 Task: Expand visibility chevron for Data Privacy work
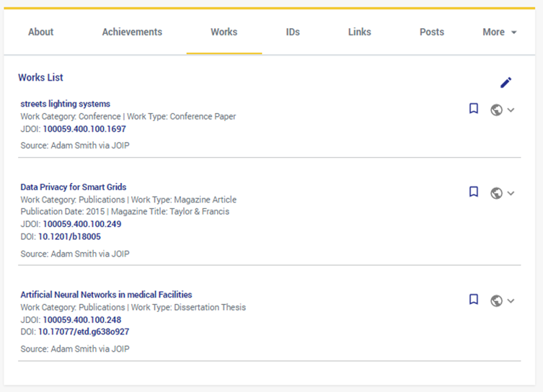point(511,193)
